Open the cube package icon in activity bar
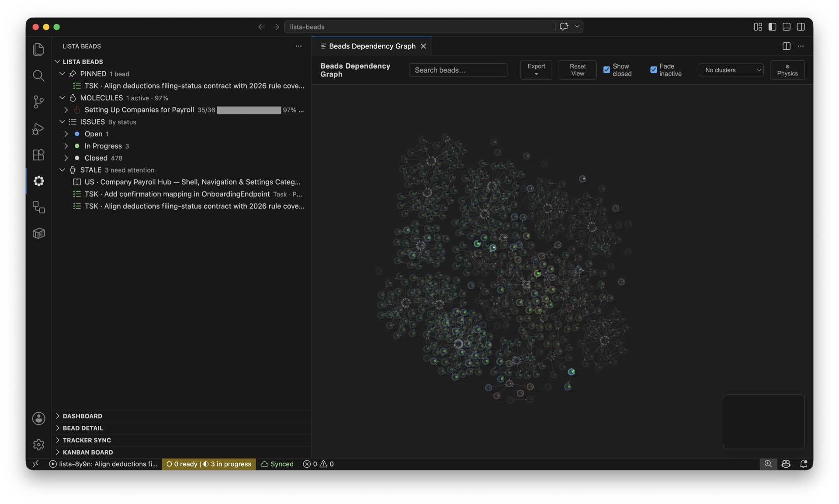 tap(38, 233)
